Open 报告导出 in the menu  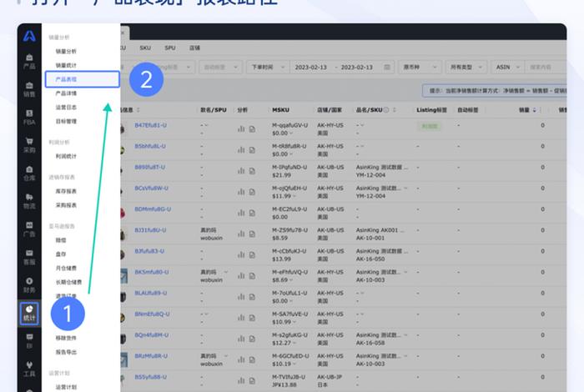(66, 352)
